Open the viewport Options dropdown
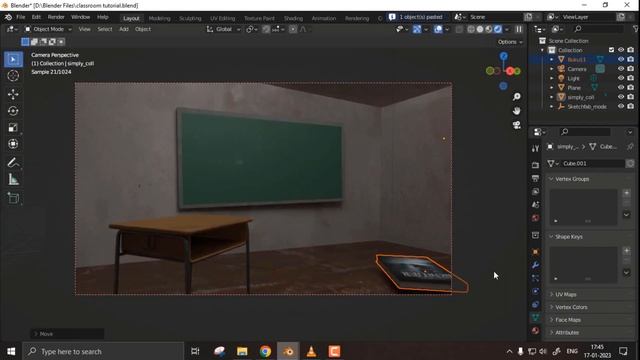640x360 pixels. [x=510, y=42]
